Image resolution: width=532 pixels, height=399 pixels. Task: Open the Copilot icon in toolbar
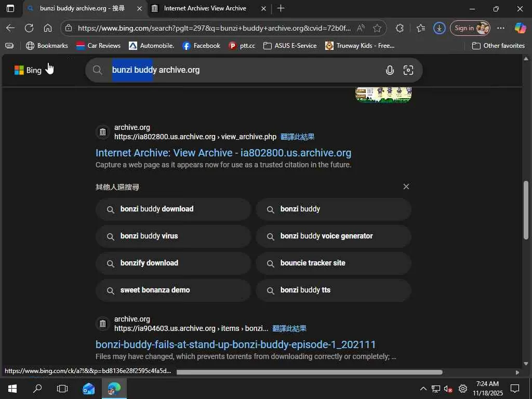[520, 28]
